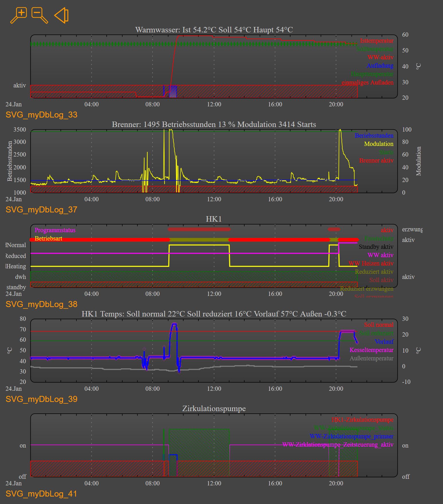Click the previous period arrow icon
Viewport: 443px width, 504px height.
61,15
